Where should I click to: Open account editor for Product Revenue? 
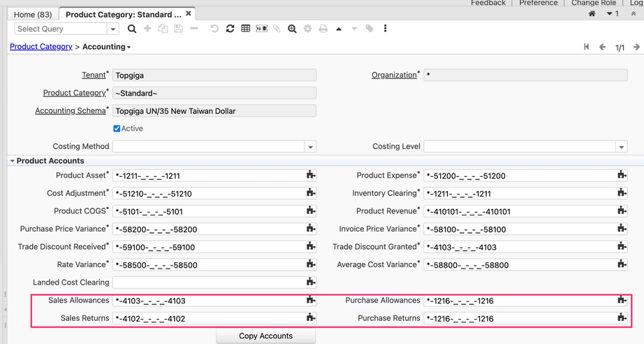click(x=622, y=211)
